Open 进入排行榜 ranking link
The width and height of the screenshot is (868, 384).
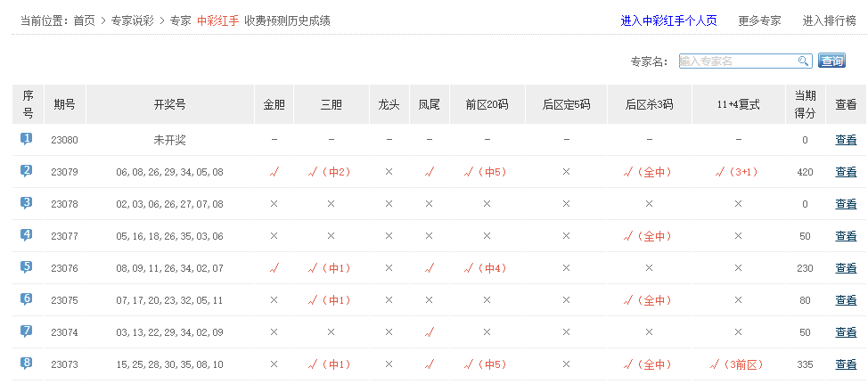point(829,20)
